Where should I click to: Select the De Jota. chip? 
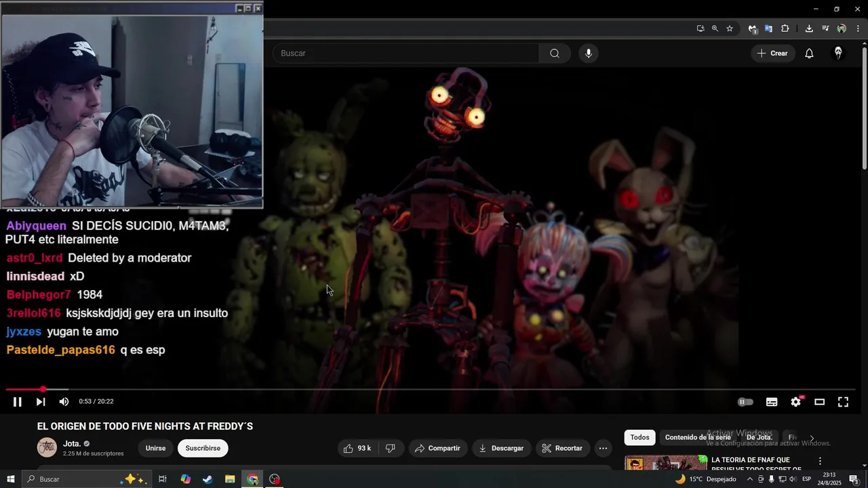click(x=759, y=437)
